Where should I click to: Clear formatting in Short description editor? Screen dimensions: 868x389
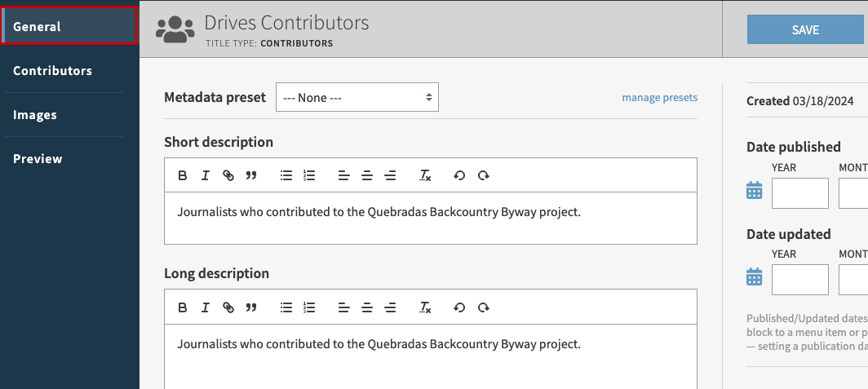[x=425, y=175]
